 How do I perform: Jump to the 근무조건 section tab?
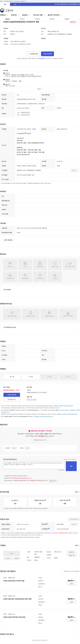pos(22,19)
